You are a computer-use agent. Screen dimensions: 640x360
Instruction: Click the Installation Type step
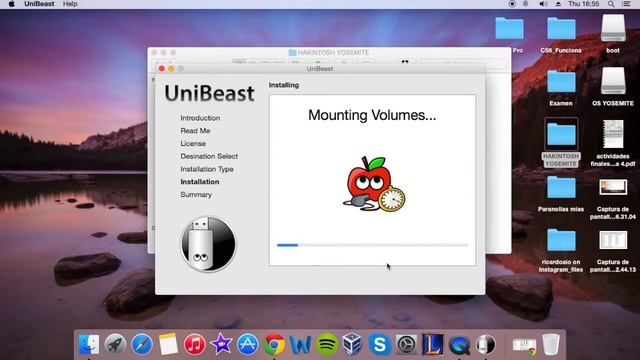(207, 169)
